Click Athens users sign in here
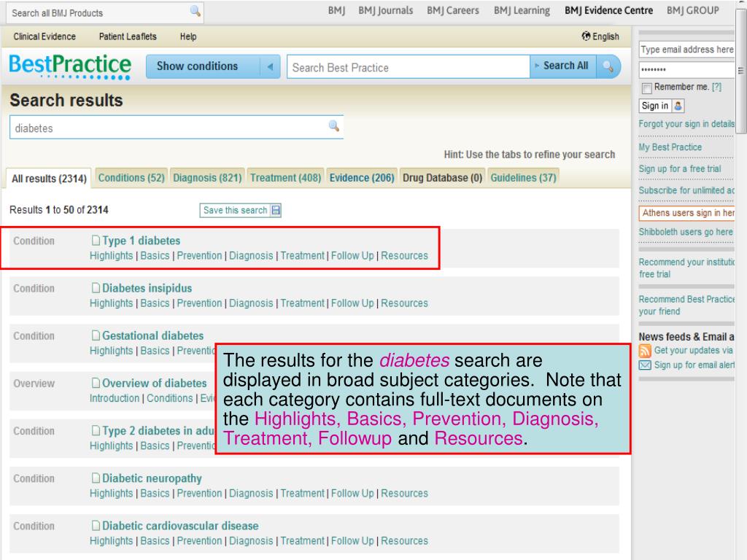Viewport: 747px width, 560px height. 686,213
